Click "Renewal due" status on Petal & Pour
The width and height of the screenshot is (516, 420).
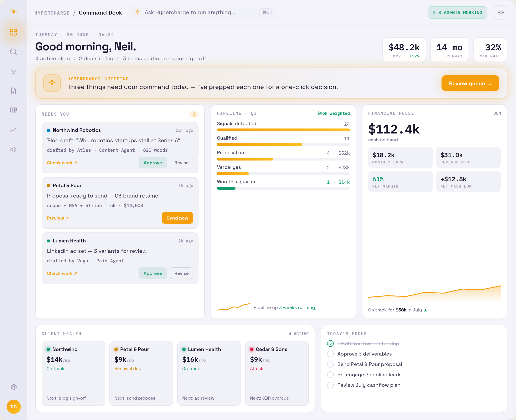(x=128, y=368)
